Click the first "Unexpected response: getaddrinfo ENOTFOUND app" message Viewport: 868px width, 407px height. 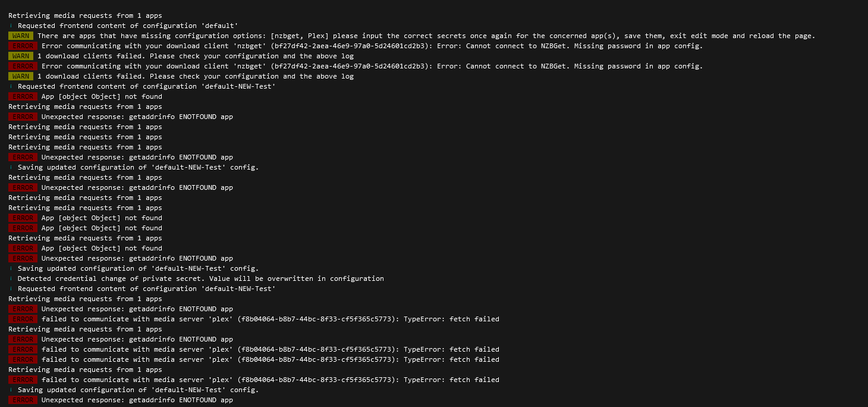click(137, 117)
